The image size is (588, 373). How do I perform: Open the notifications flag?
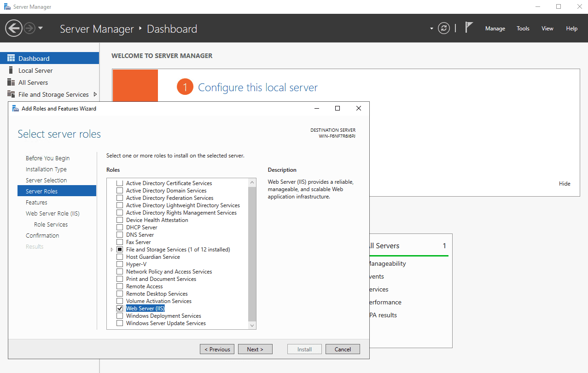[x=469, y=28]
